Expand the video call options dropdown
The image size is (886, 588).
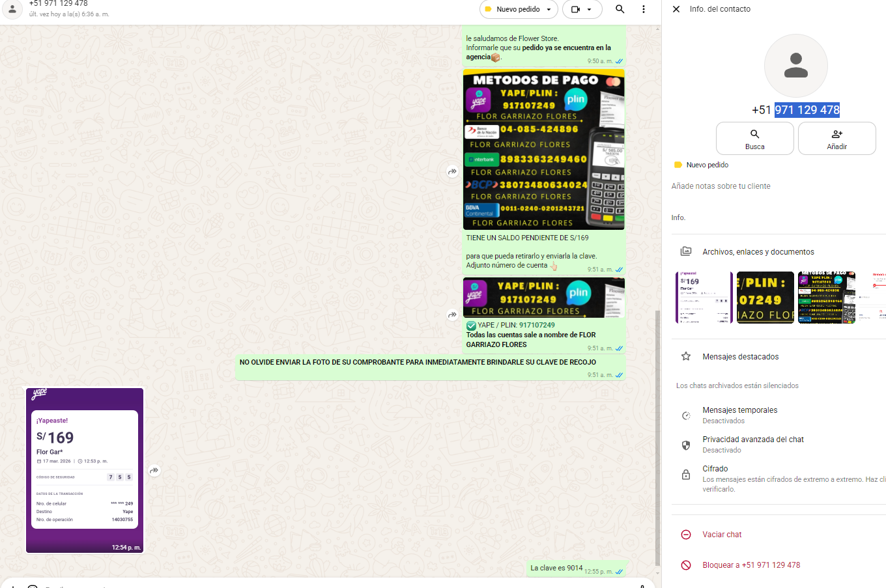(582, 9)
